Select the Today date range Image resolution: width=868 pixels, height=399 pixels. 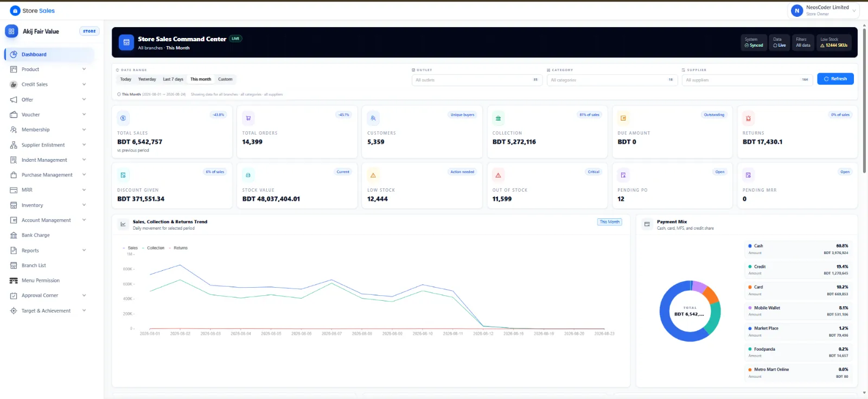tap(126, 79)
